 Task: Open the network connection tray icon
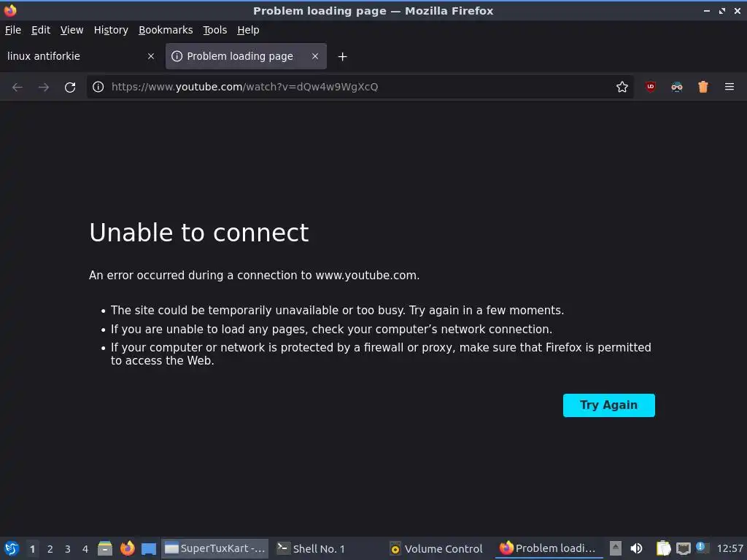pos(683,548)
